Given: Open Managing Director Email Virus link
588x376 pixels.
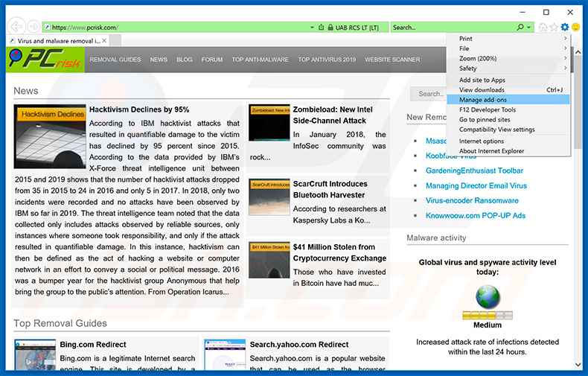Looking at the screenshot, I should [476, 185].
